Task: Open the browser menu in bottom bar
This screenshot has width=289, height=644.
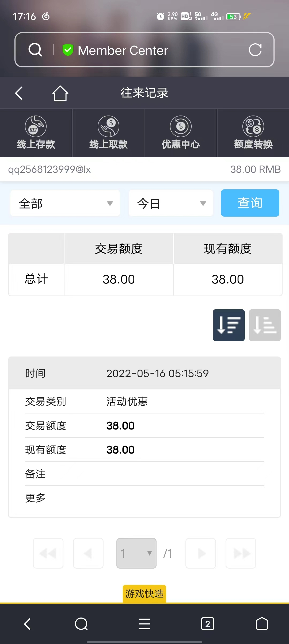Action: [144, 624]
